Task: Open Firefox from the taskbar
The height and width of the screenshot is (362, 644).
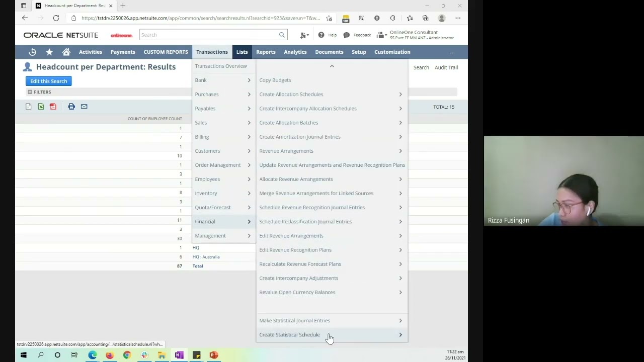Action: coord(110,355)
